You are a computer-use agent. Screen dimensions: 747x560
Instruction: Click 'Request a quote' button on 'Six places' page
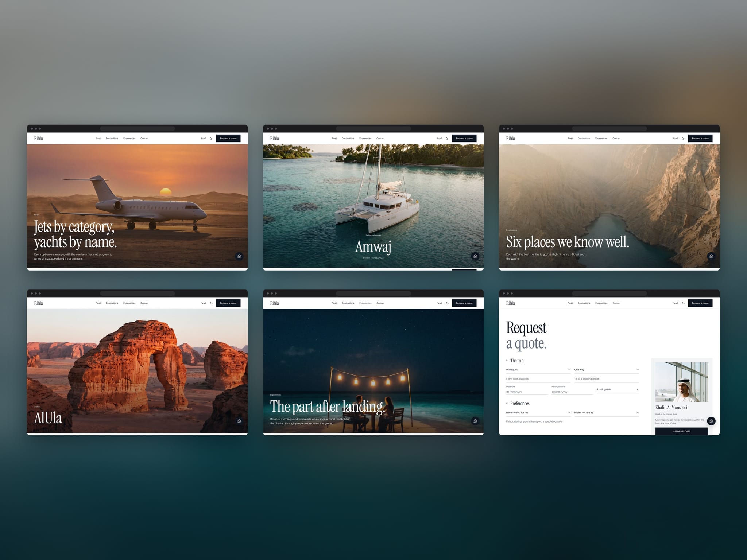(x=700, y=139)
